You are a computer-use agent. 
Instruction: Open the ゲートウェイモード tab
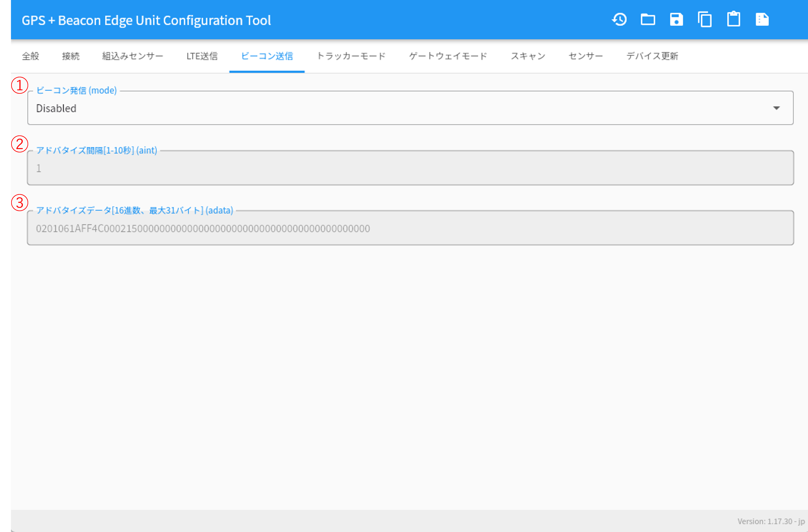pos(448,56)
